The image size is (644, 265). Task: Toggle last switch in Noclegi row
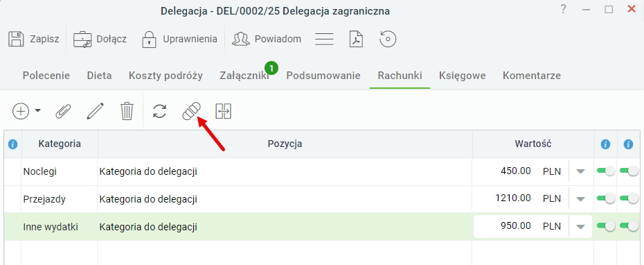(x=629, y=171)
